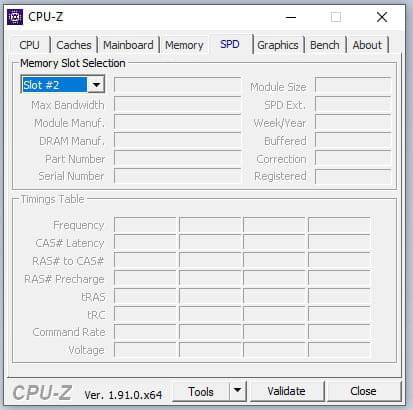
Task: Open the About tab
Action: [367, 45]
